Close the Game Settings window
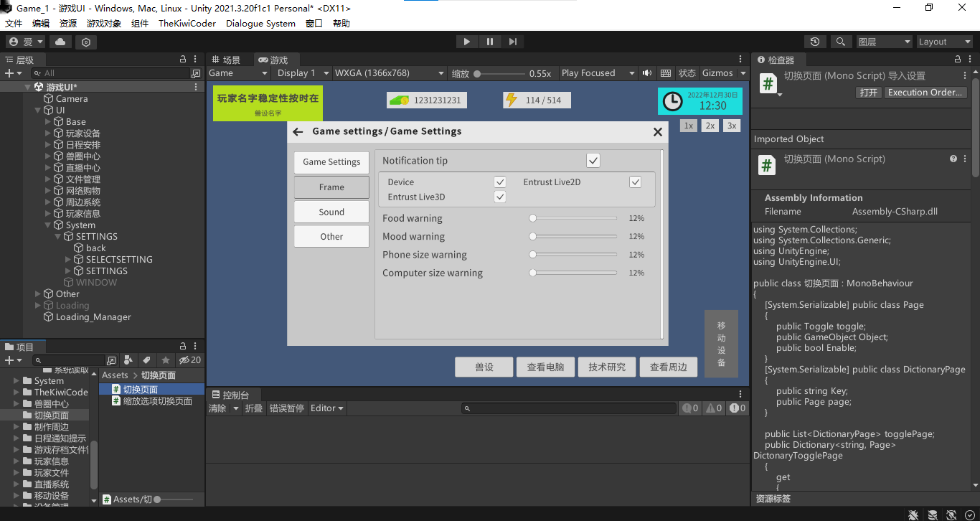 658,132
